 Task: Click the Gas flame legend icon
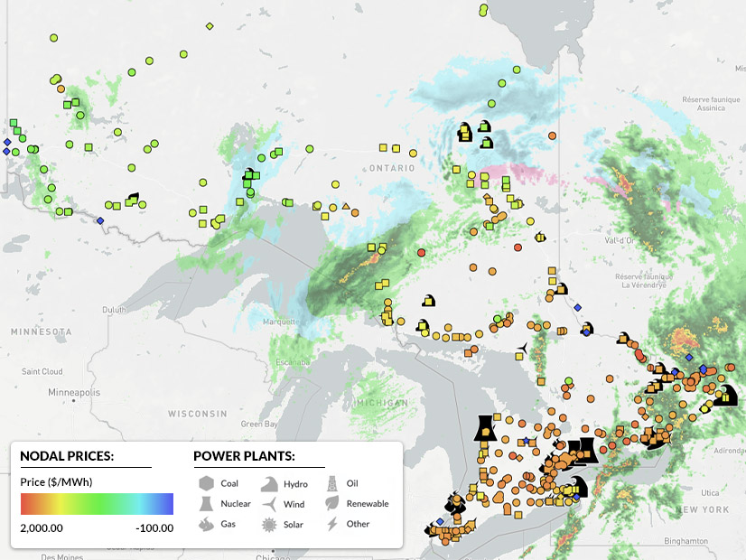(x=206, y=524)
